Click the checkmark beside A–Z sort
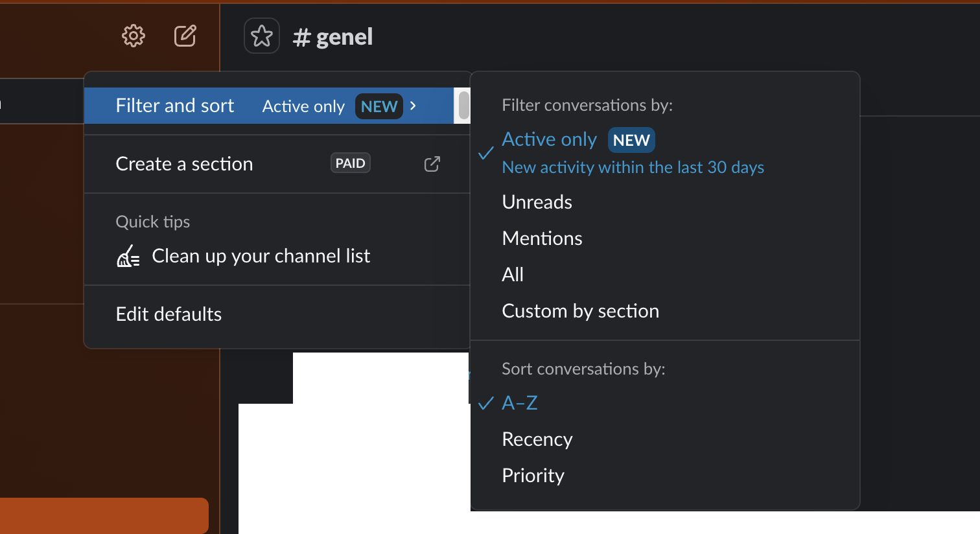 (485, 404)
